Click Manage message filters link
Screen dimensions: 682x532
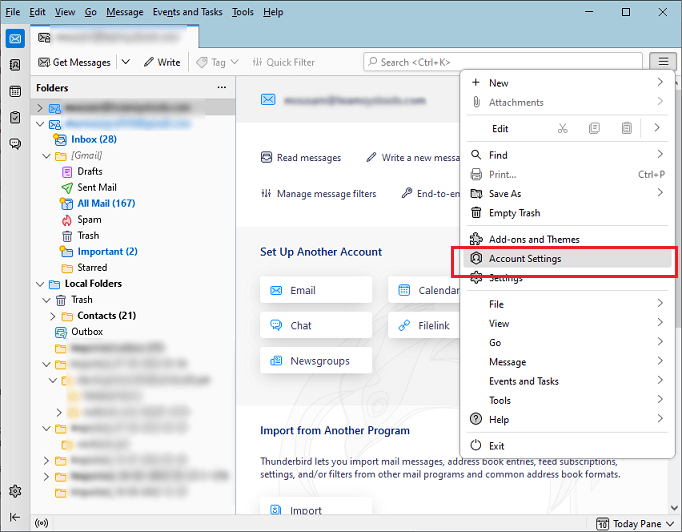pyautogui.click(x=318, y=194)
